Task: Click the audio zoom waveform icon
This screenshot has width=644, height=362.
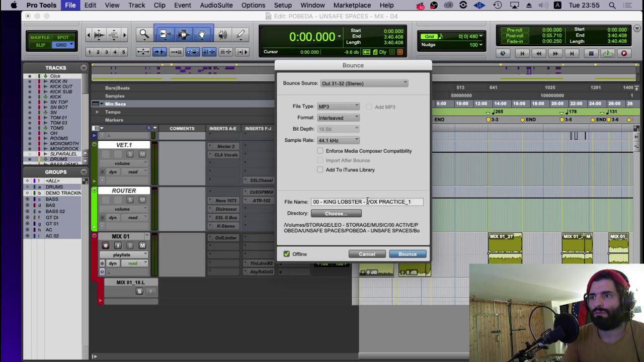Action: pos(99,35)
